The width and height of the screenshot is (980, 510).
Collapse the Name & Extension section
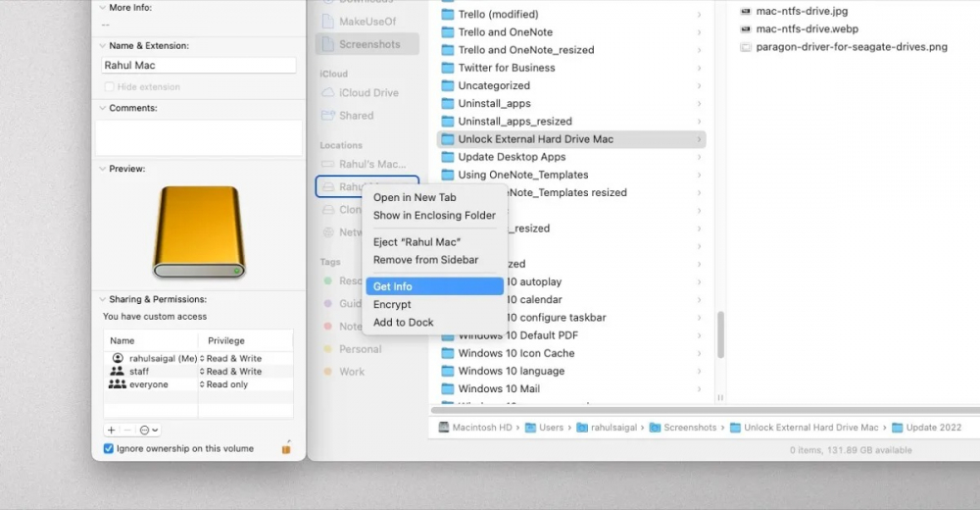pyautogui.click(x=103, y=46)
